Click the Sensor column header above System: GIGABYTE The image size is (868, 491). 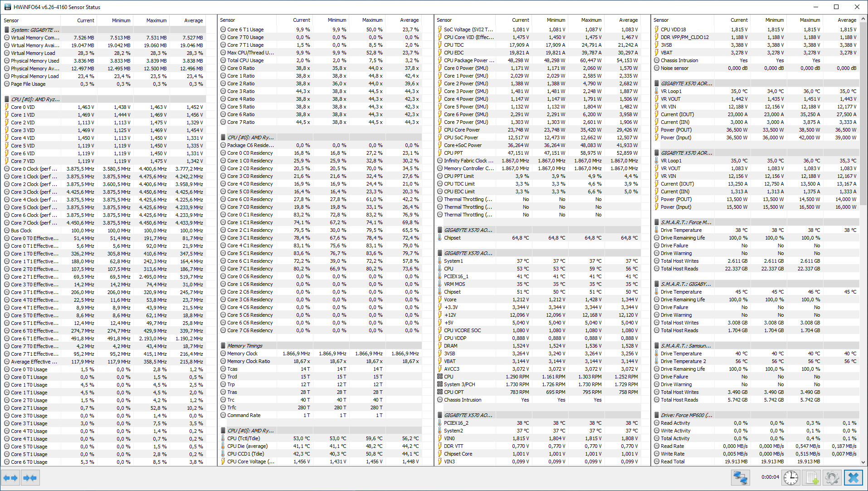pyautogui.click(x=31, y=20)
